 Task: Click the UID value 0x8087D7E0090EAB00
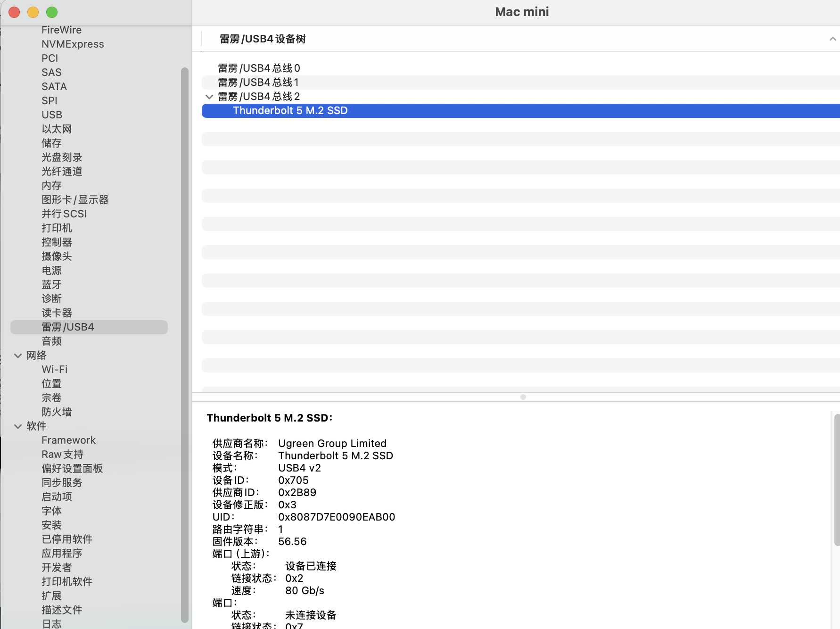[337, 517]
